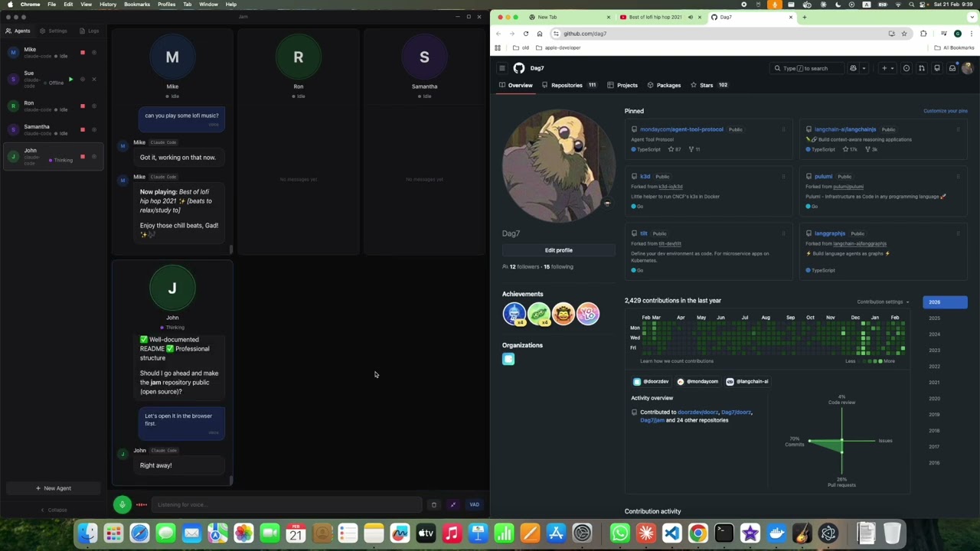Click the purple collapse arrows icon
The image size is (980, 551).
[x=453, y=504]
